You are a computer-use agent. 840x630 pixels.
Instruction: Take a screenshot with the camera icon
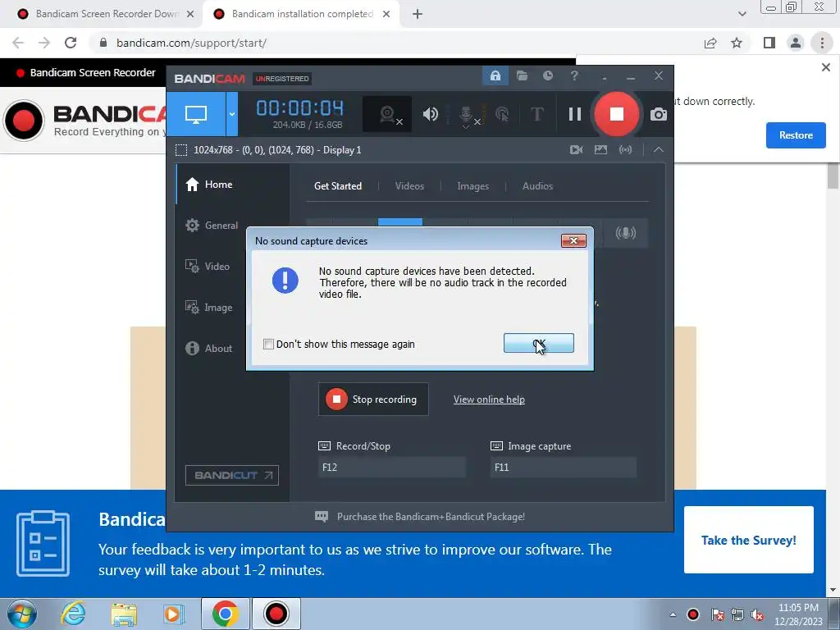coord(659,114)
